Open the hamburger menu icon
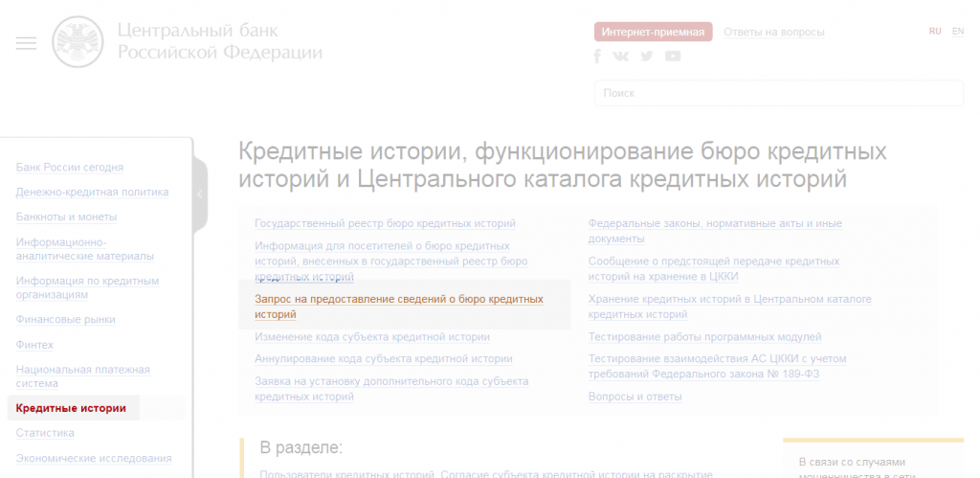Image resolution: width=980 pixels, height=478 pixels. click(x=26, y=43)
